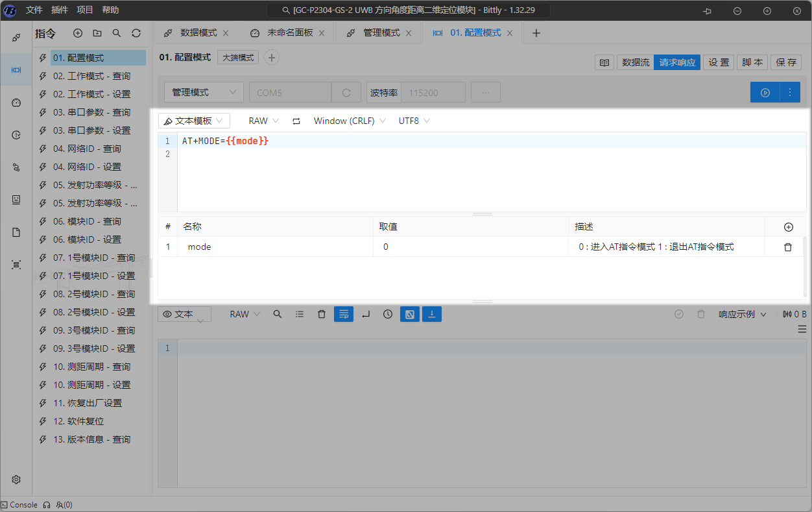Click the refresh icon in command panel header
The height and width of the screenshot is (512, 812).
coord(136,33)
